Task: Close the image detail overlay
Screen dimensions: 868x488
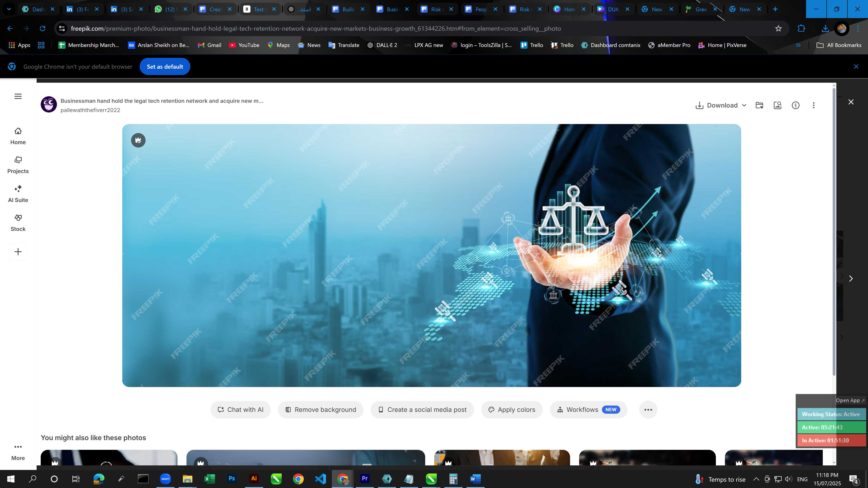Action: pyautogui.click(x=851, y=102)
